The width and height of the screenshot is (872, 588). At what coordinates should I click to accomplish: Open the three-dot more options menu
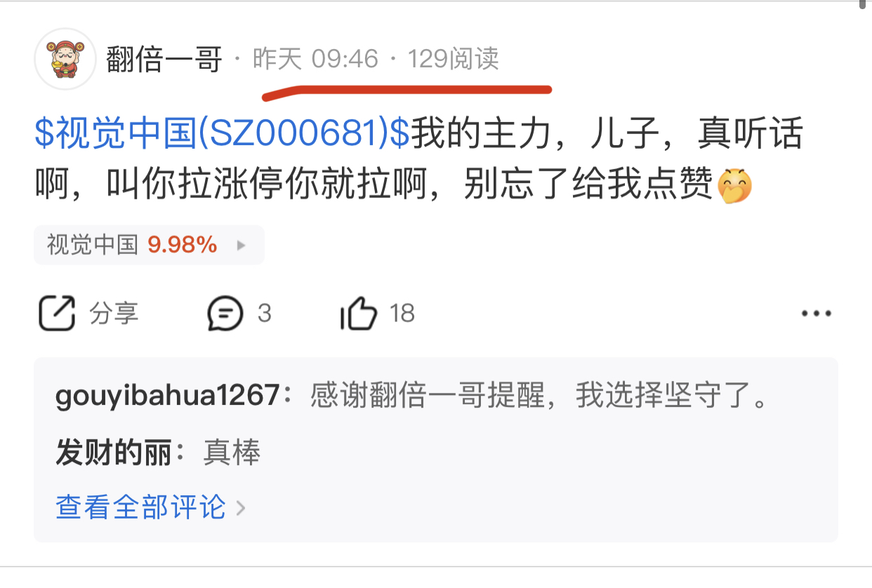coord(817,314)
